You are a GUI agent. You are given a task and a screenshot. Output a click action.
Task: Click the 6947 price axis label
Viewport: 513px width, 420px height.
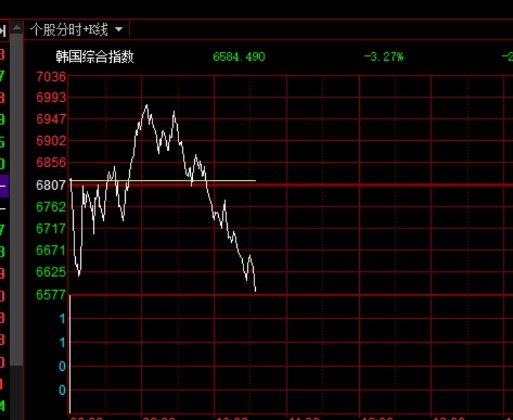pyautogui.click(x=51, y=119)
